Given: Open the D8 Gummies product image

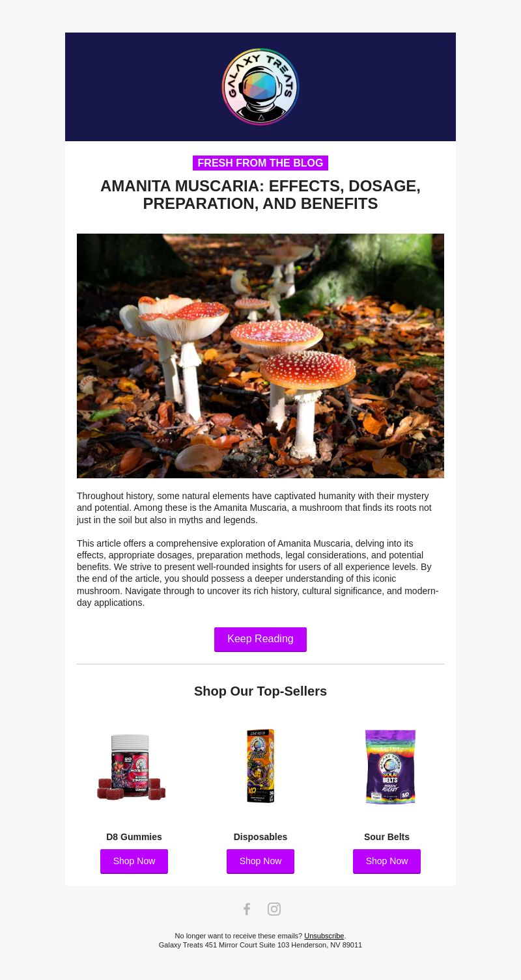Looking at the screenshot, I should pos(132,767).
